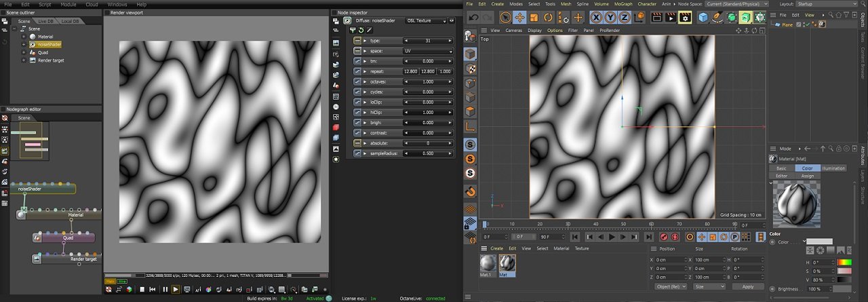
Task: Click play forward in Cinema 4D timeline
Action: [612, 237]
